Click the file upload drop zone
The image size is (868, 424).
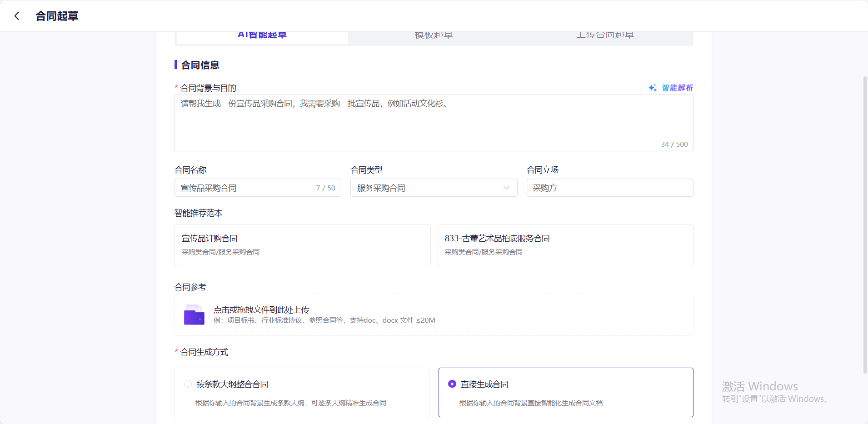click(434, 315)
